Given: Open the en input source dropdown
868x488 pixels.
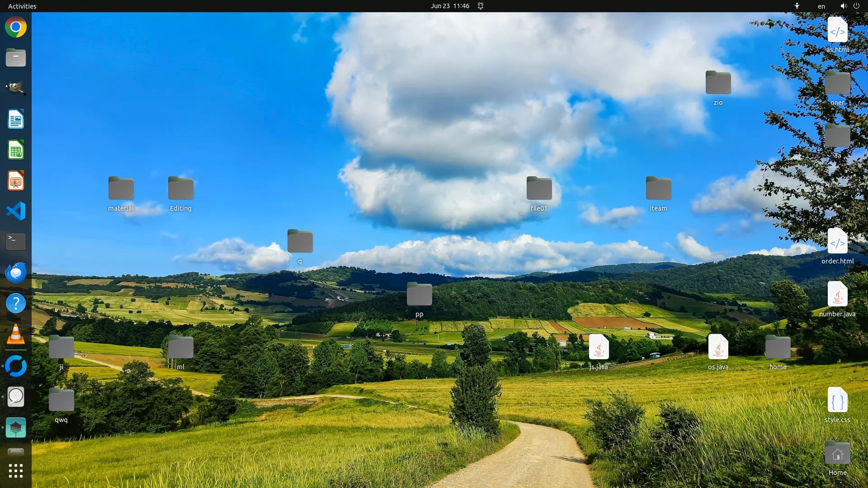Looking at the screenshot, I should coord(821,6).
